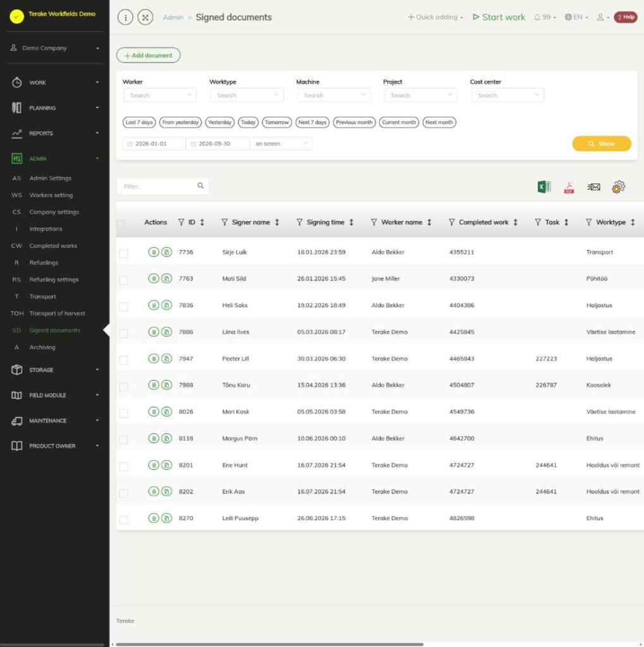
Task: Select row checkbox for Sirje Luik
Action: [x=123, y=254]
